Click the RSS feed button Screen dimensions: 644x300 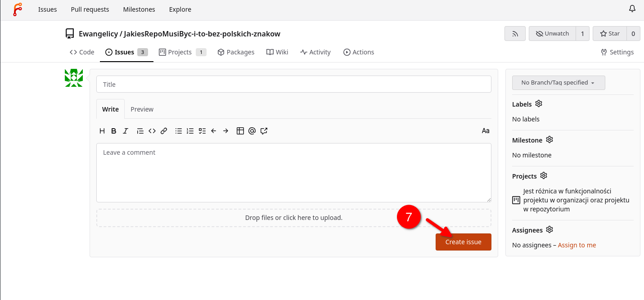click(515, 34)
